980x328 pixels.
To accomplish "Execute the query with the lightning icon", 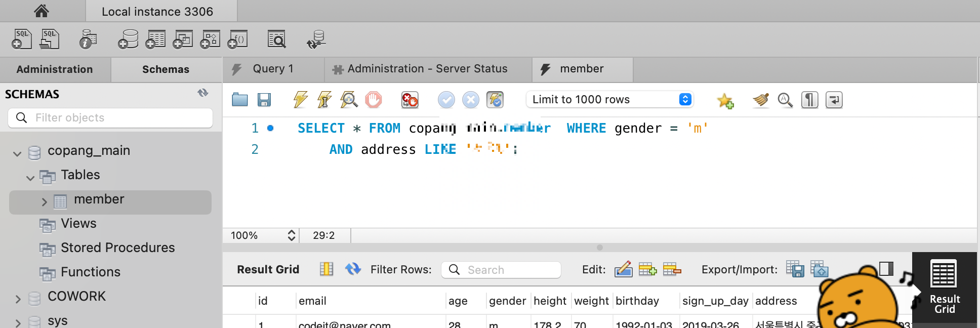I will point(301,100).
